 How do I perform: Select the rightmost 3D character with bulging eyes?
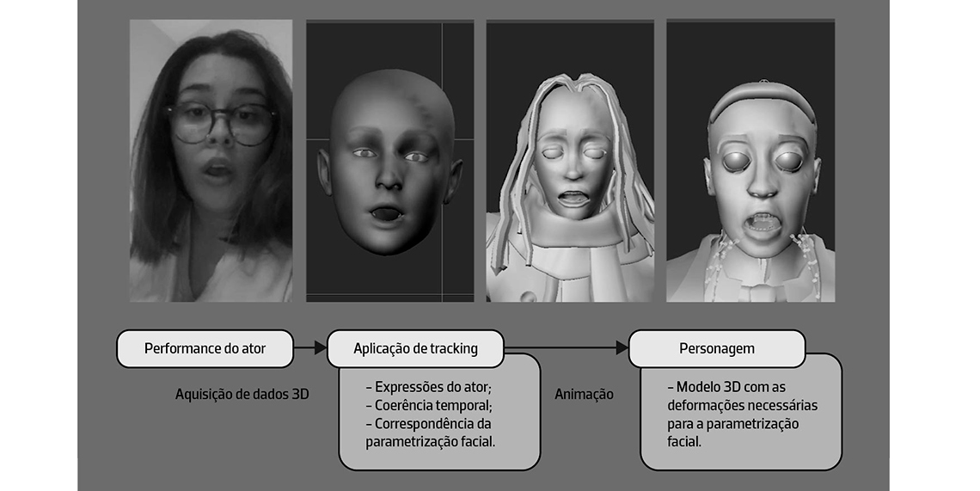(750, 161)
